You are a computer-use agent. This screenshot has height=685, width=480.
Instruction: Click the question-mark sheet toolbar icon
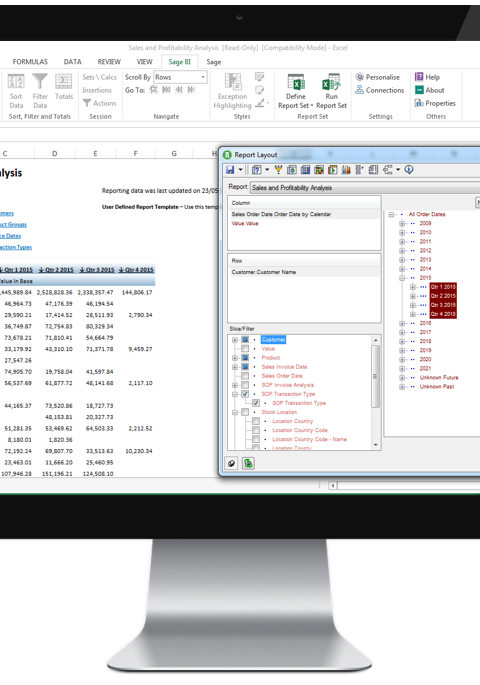(x=257, y=170)
